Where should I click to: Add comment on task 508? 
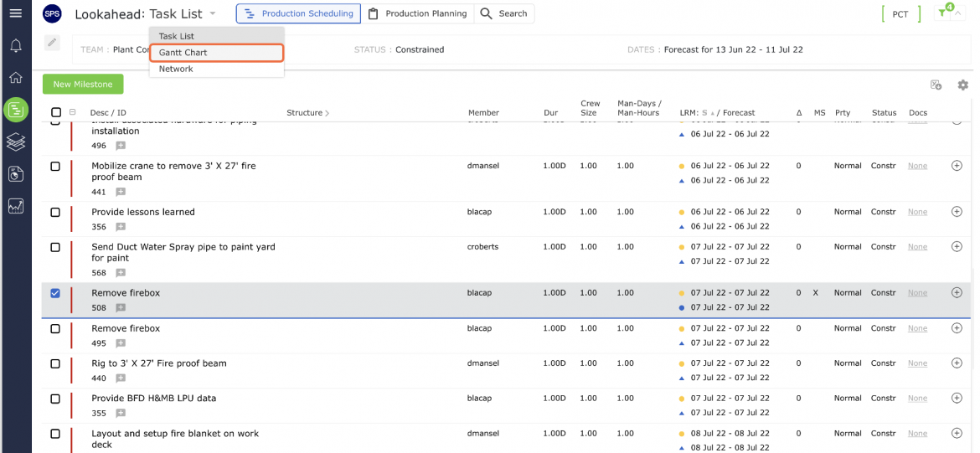coord(120,308)
